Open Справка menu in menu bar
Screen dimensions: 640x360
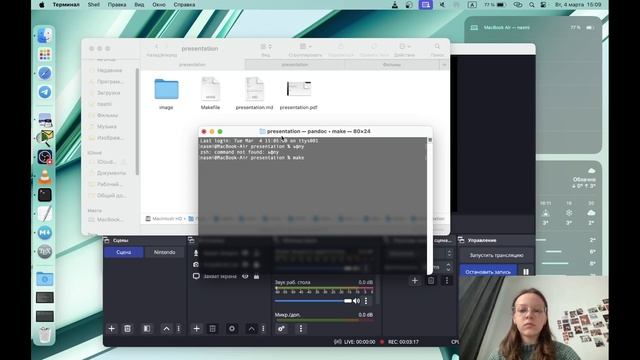click(184, 4)
